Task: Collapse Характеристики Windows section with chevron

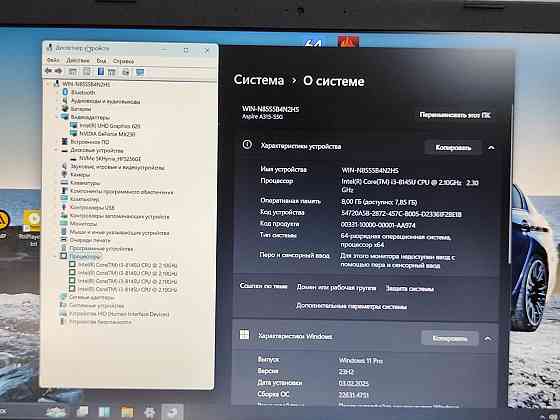Action: click(x=488, y=339)
